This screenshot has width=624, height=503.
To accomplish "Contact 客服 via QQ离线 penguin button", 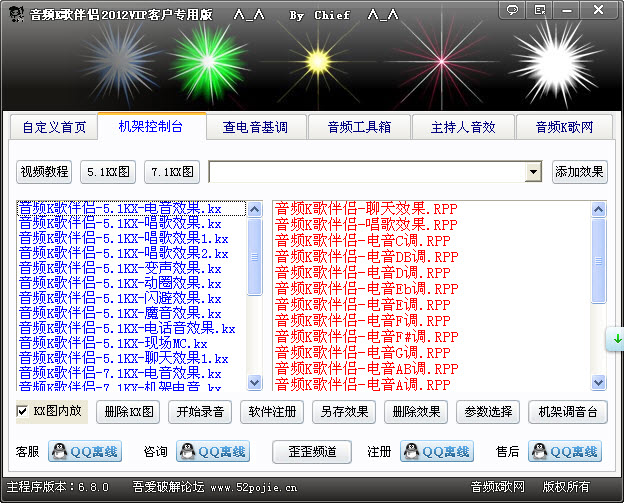I will [x=85, y=451].
